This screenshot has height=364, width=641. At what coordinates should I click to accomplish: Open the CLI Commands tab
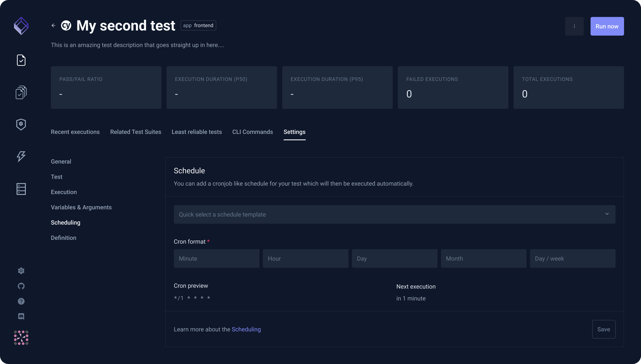click(252, 132)
